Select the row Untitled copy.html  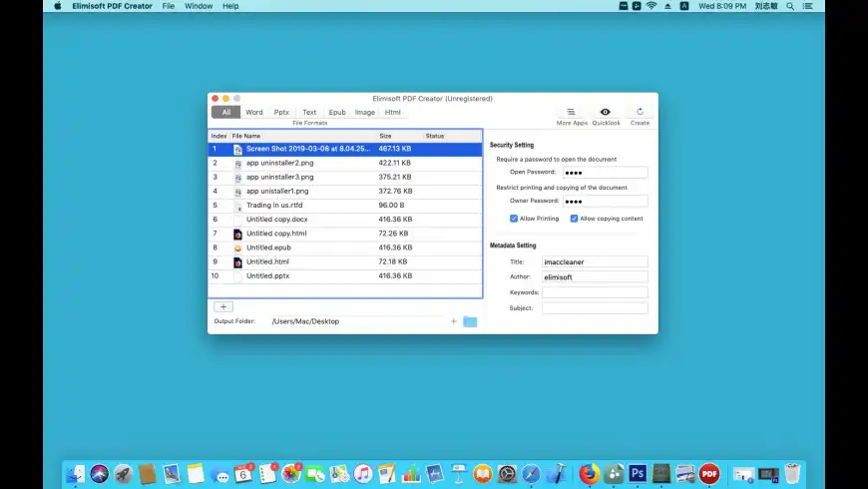[x=345, y=234]
